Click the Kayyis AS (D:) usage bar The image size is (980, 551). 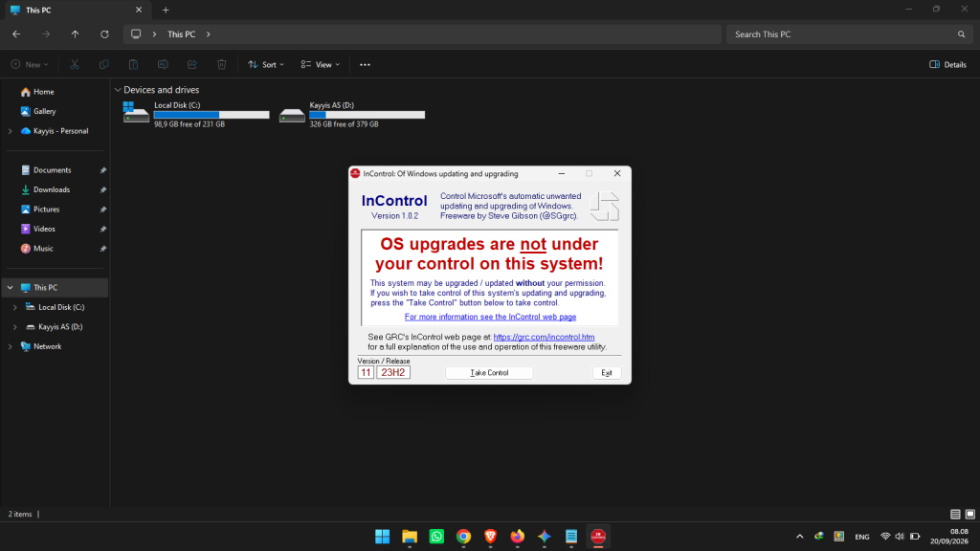click(367, 115)
